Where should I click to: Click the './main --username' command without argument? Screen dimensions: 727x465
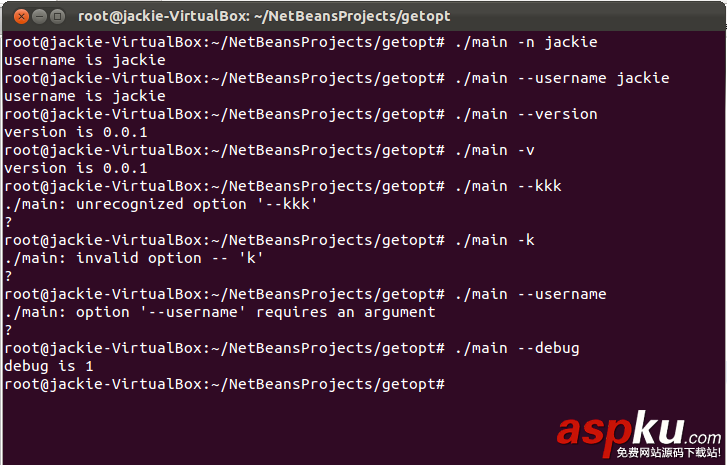(x=530, y=294)
